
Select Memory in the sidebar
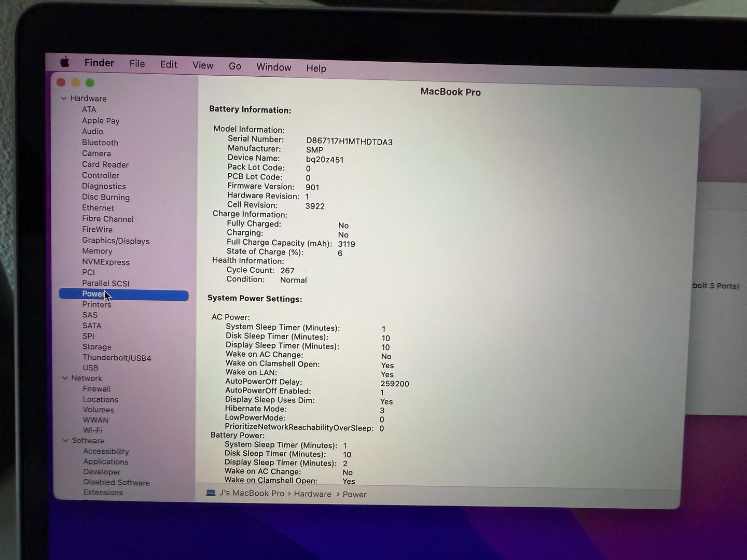click(97, 251)
